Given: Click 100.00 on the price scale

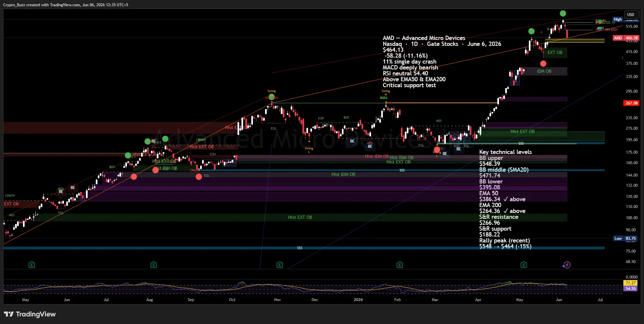Looking at the screenshot, I should 632,218.
